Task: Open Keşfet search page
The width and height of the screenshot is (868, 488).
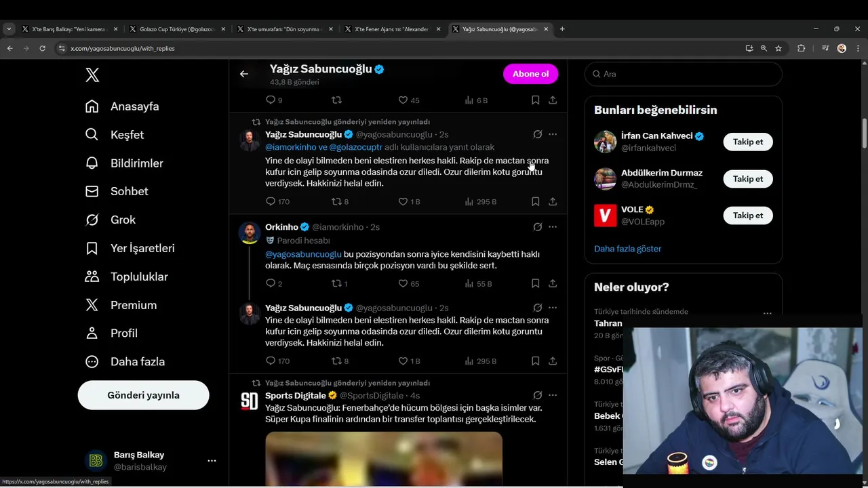Action: 114,135
